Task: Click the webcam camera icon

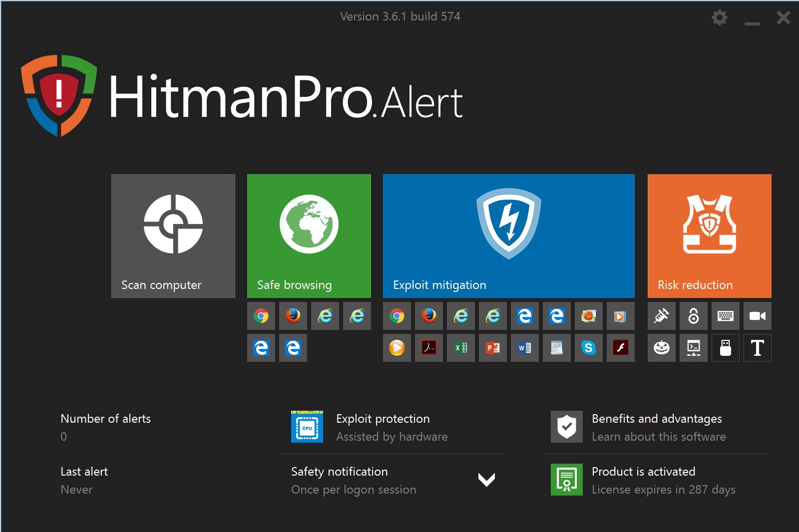Action: [x=758, y=316]
